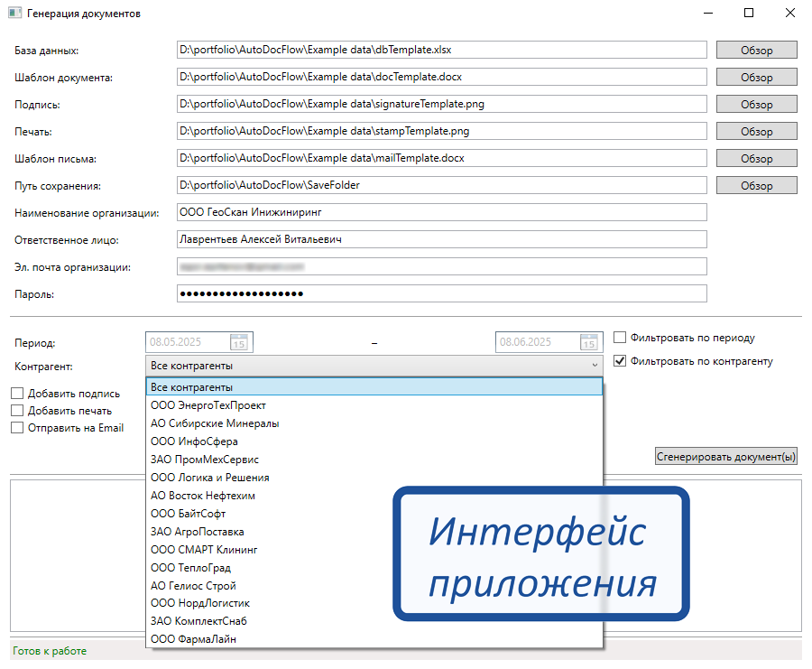Click 'Обзор' for Путь сохранения
Screen dimensions: 812x669
pos(757,185)
